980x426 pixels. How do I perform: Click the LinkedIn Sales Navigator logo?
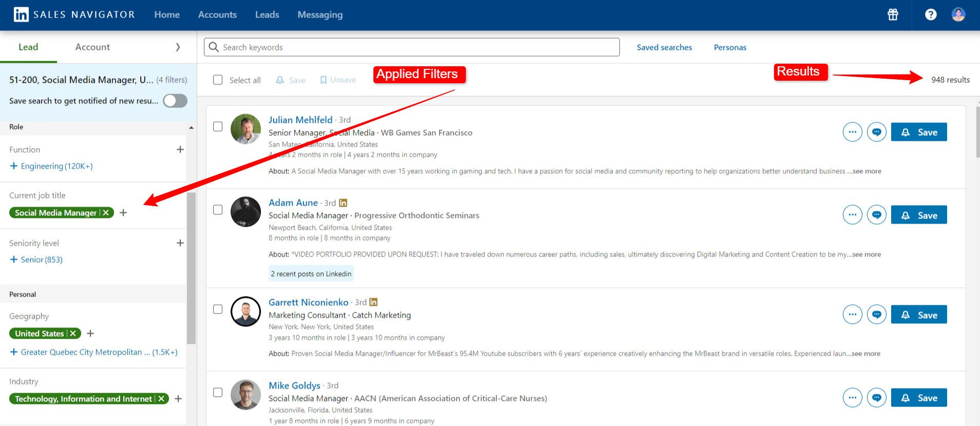coord(22,14)
